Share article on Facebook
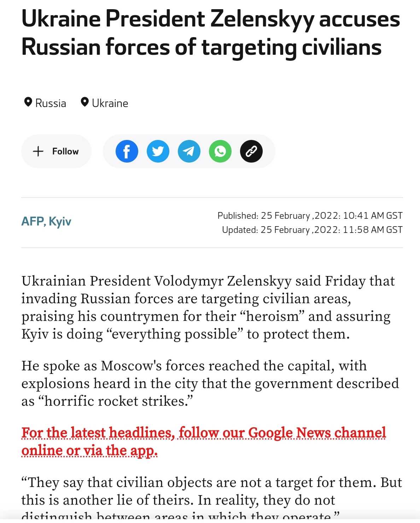The image size is (420, 523). [x=127, y=151]
